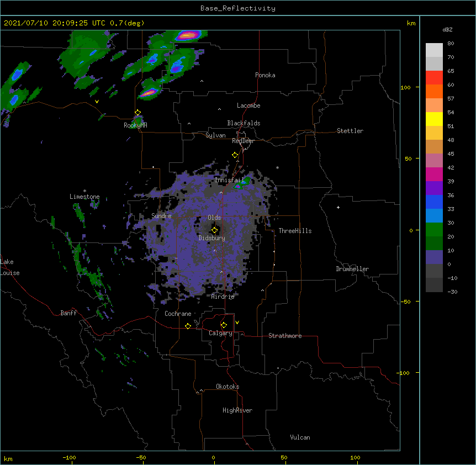The width and height of the screenshot is (476, 465).
Task: Click the pink-core storm cell north of RockyMH
Action: coord(149,93)
